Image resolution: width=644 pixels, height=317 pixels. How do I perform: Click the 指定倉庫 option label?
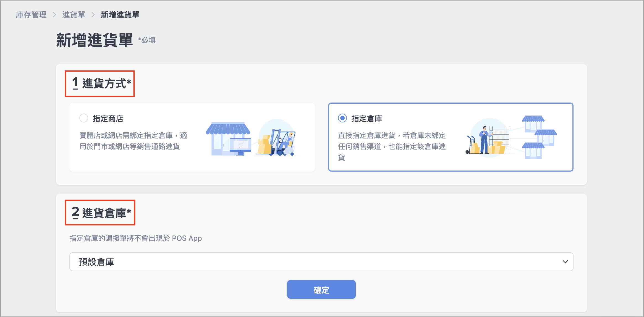pyautogui.click(x=367, y=119)
